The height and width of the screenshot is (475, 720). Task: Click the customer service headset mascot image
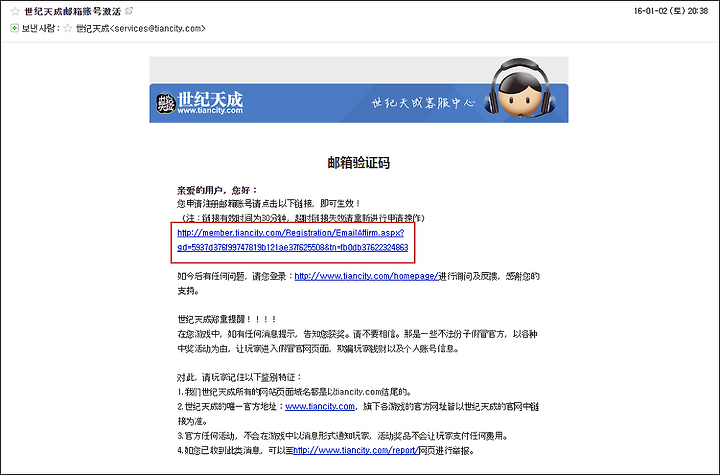click(519, 88)
